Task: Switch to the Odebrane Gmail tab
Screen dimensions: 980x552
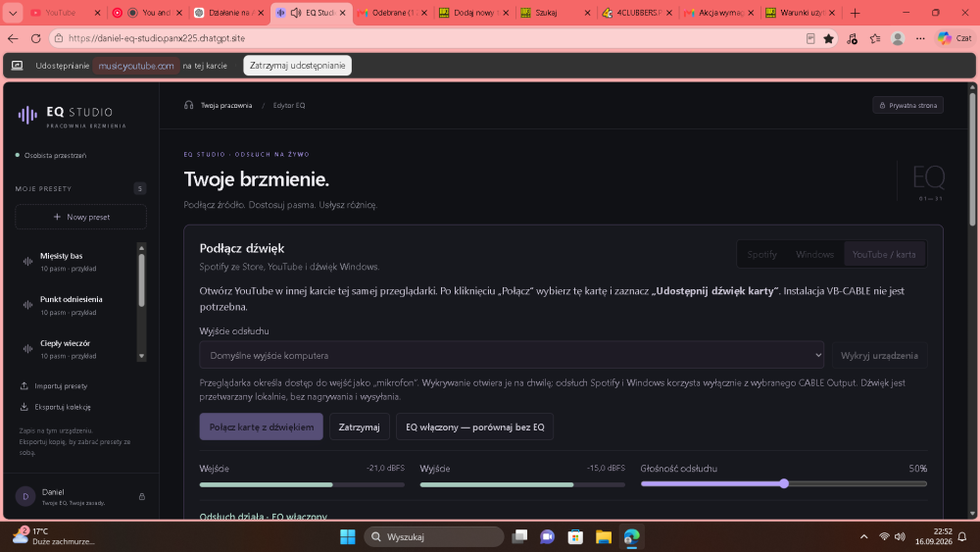Action: point(393,13)
